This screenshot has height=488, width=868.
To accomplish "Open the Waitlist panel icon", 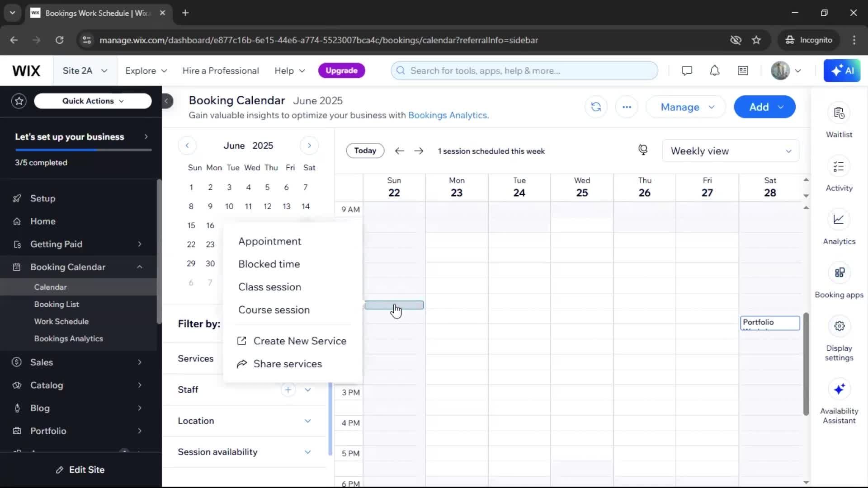I will pyautogui.click(x=839, y=113).
